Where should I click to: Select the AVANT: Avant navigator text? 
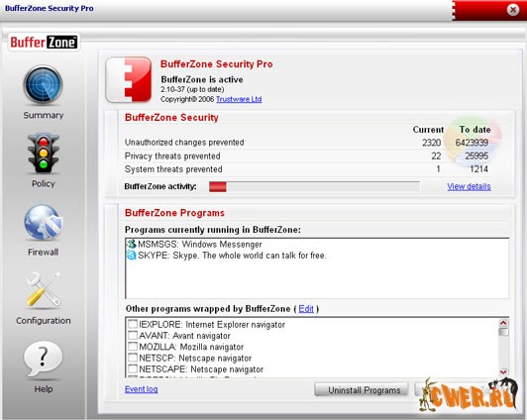click(184, 336)
